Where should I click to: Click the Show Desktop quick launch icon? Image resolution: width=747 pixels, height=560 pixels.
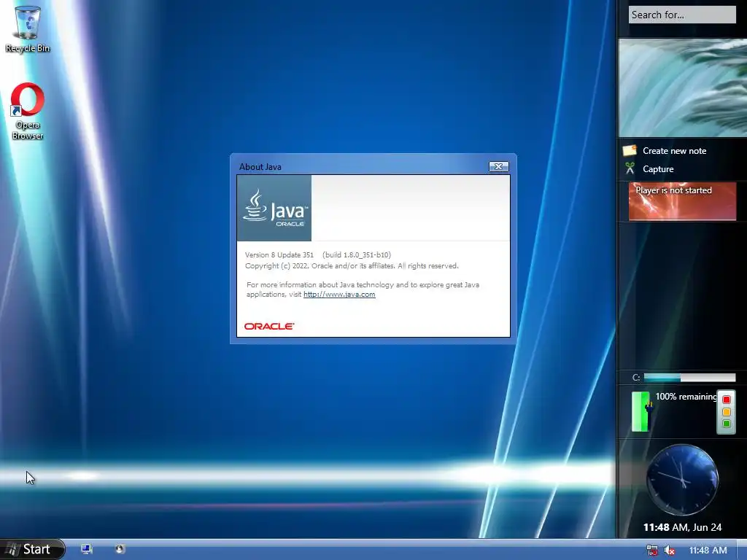[87, 550]
